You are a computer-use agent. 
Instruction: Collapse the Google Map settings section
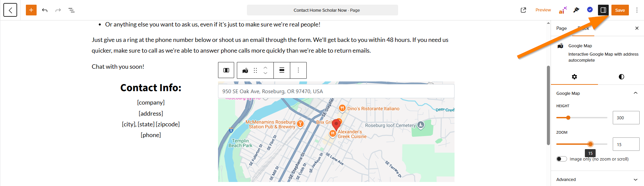point(635,93)
